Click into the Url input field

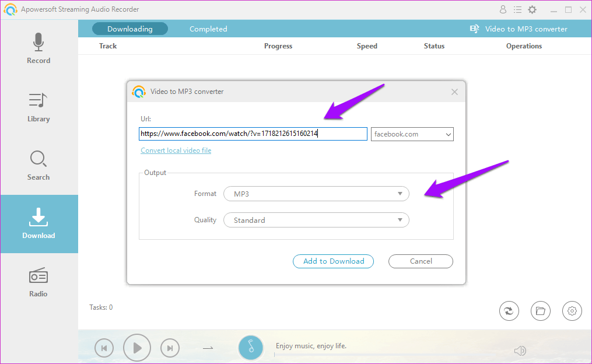[x=253, y=134]
